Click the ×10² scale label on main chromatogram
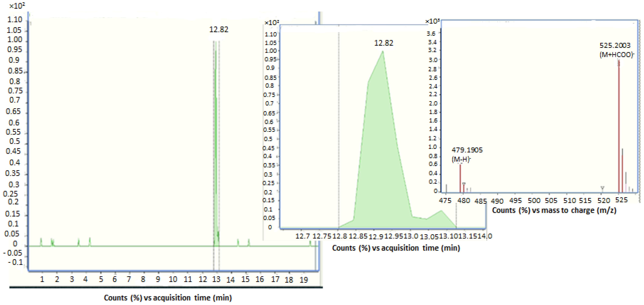This screenshot has width=644, height=305. [17, 6]
